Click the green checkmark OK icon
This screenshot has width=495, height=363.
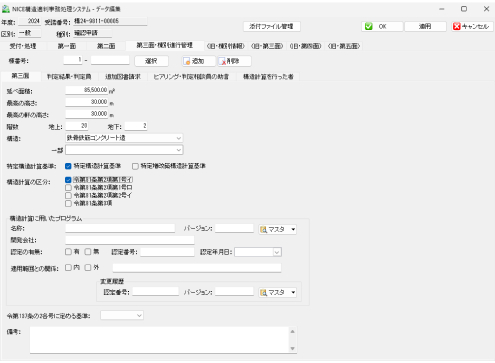click(x=368, y=26)
